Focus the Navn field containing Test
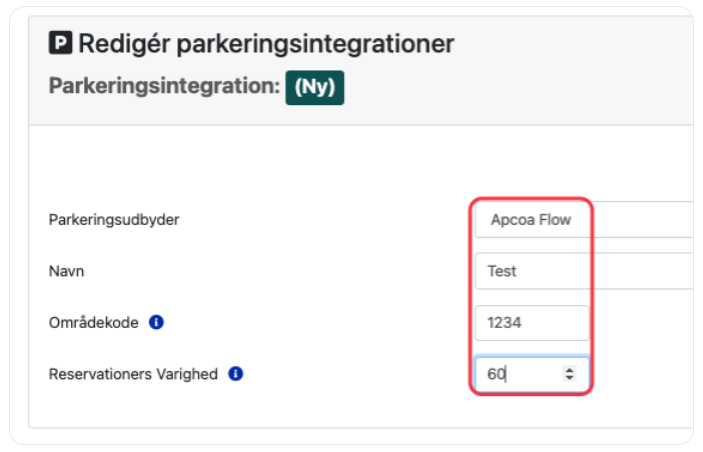The width and height of the screenshot is (703, 452). tap(584, 271)
